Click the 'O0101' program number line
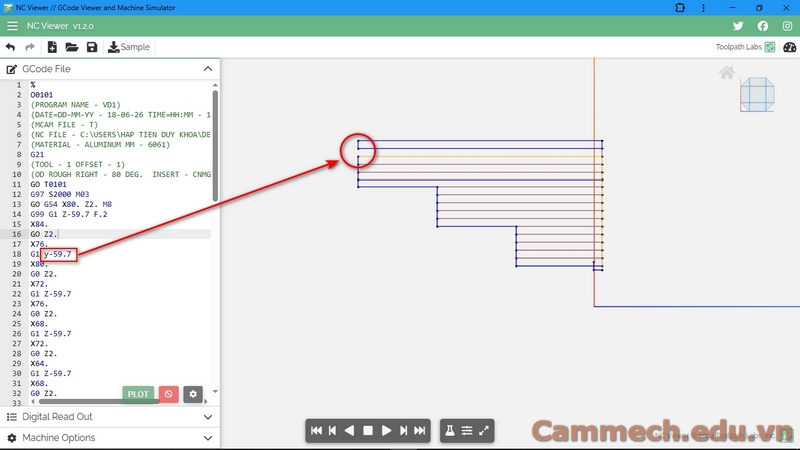Viewport: 800px width, 450px height. (41, 95)
